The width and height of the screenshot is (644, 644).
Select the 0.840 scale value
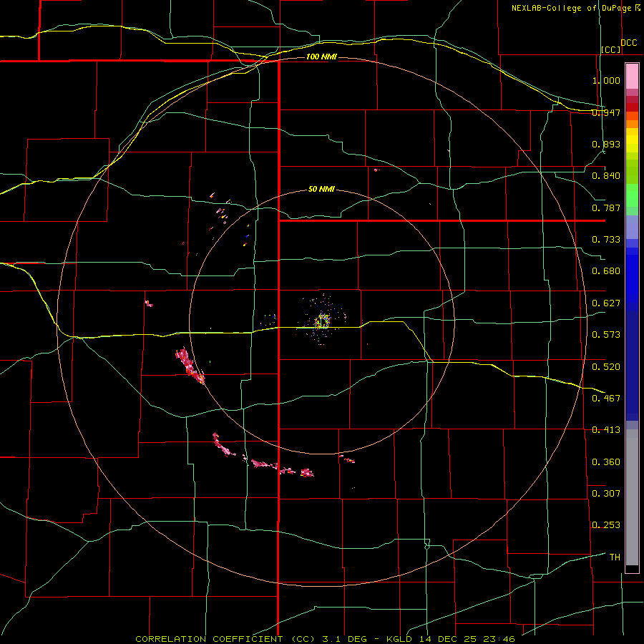[606, 176]
